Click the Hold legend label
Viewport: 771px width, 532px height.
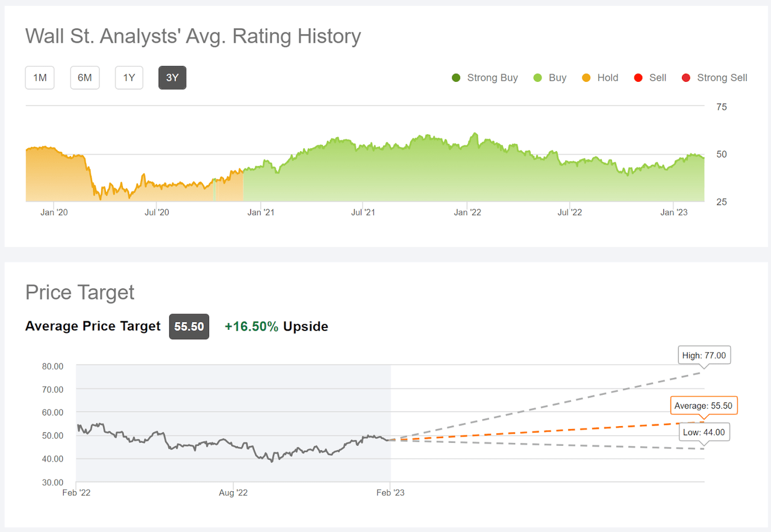pos(608,78)
